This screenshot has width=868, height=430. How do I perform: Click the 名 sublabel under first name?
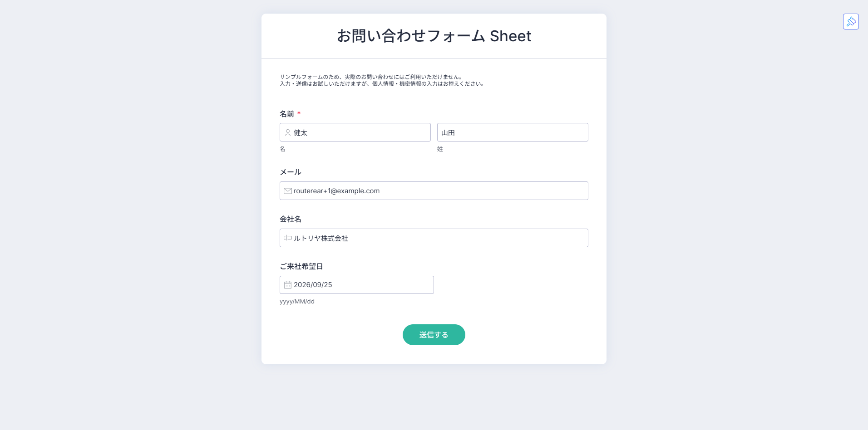click(282, 149)
